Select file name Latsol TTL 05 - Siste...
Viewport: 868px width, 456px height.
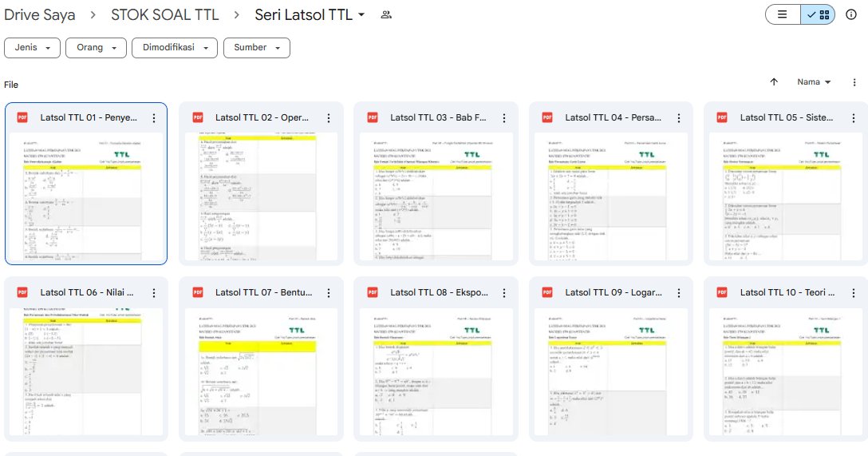click(x=787, y=117)
